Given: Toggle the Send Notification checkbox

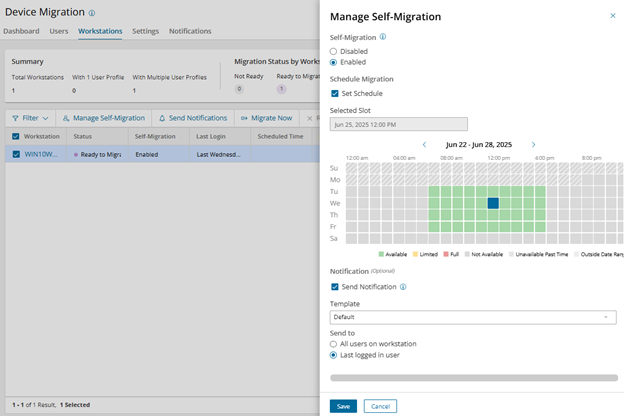Looking at the screenshot, I should click(335, 287).
